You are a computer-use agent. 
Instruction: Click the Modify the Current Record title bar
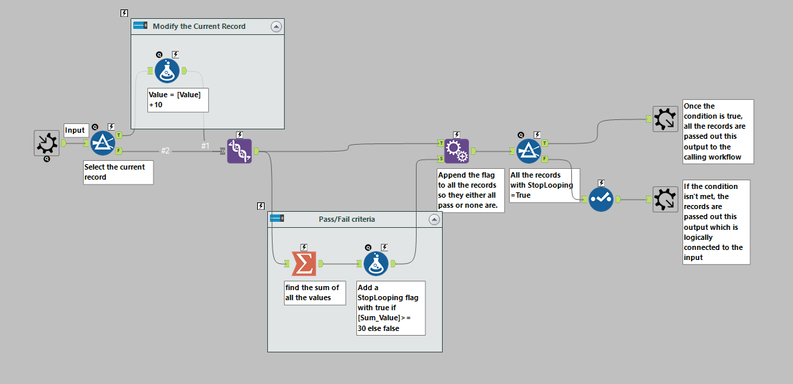point(207,26)
